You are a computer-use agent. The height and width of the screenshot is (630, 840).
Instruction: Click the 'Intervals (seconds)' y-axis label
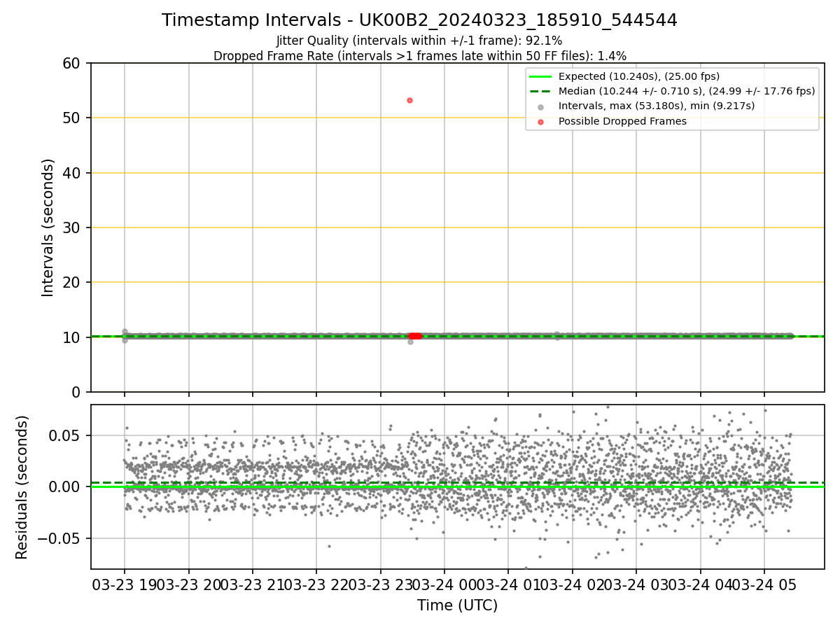tap(48, 227)
